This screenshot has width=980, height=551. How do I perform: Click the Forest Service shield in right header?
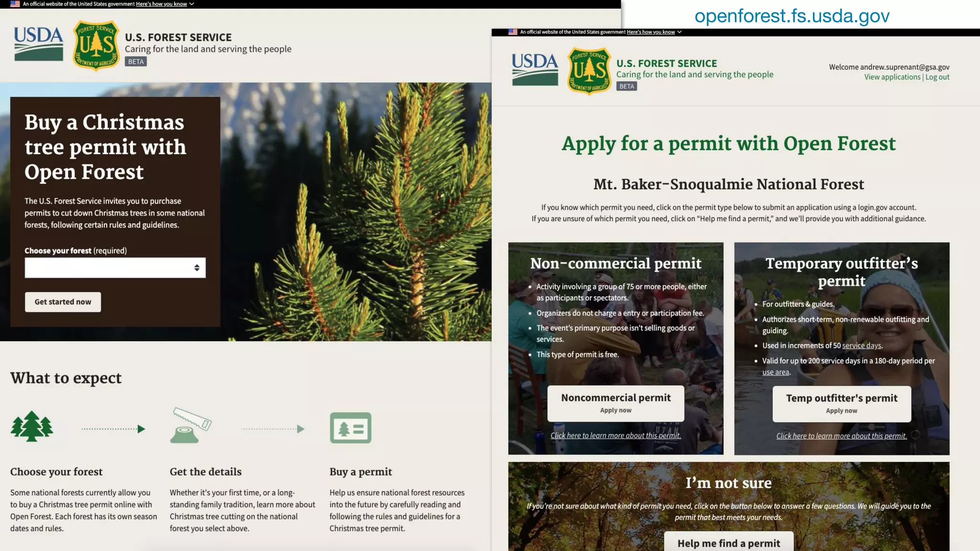(589, 71)
